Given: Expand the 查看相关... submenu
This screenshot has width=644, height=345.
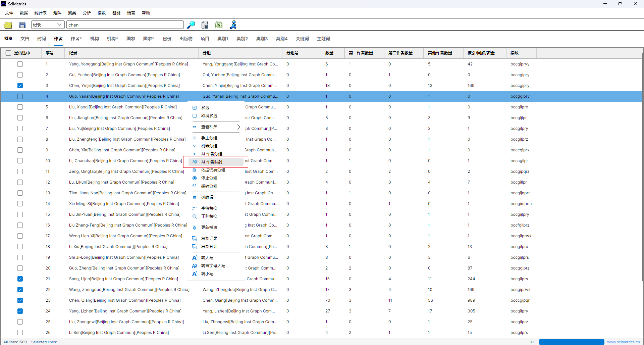Looking at the screenshot, I should (216, 127).
